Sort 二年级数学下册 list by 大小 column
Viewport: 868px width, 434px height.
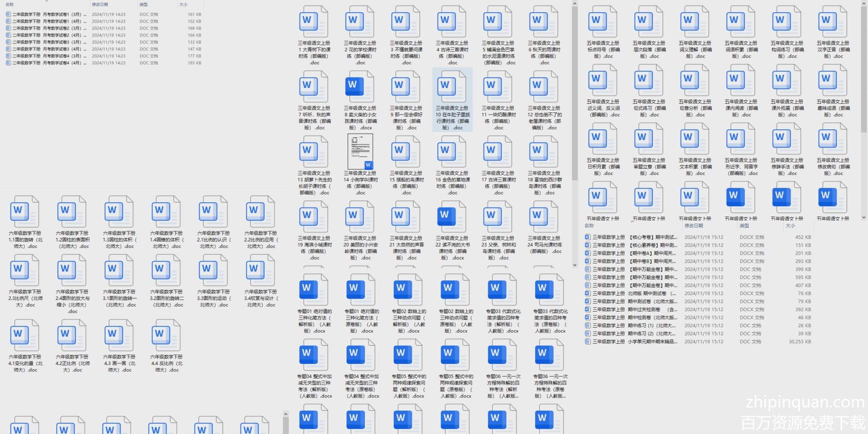[x=184, y=4]
